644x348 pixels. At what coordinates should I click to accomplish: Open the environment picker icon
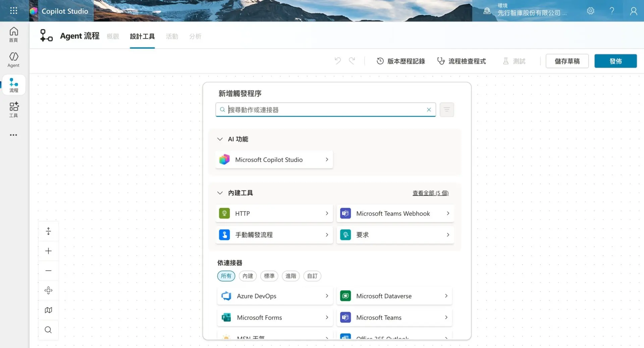tap(487, 11)
